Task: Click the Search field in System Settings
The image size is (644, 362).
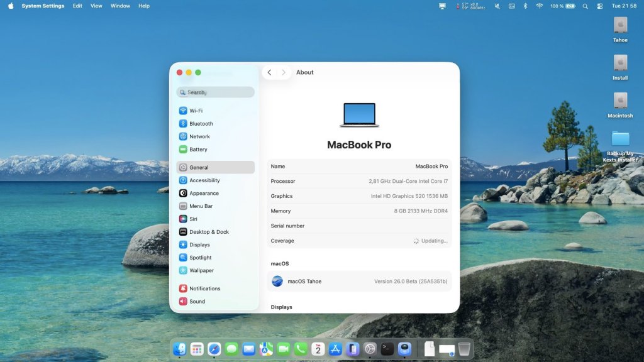Action: click(216, 92)
